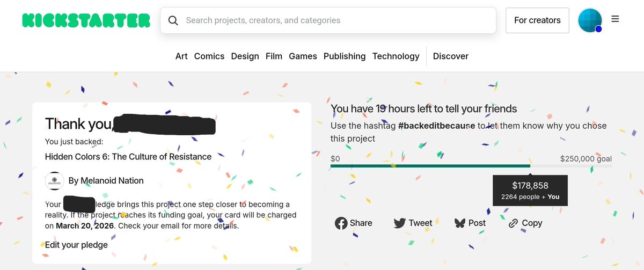Click the funding progress bar
This screenshot has height=270, width=644.
click(471, 166)
